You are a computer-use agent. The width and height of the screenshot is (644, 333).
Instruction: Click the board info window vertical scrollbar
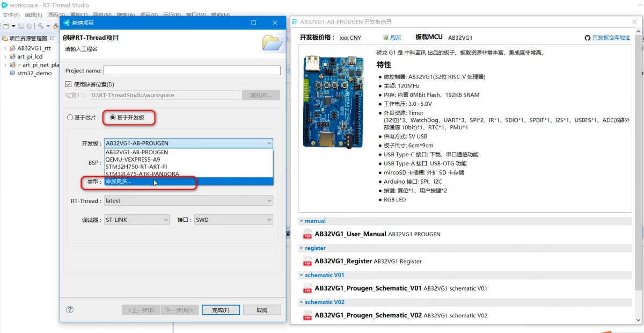(639, 177)
